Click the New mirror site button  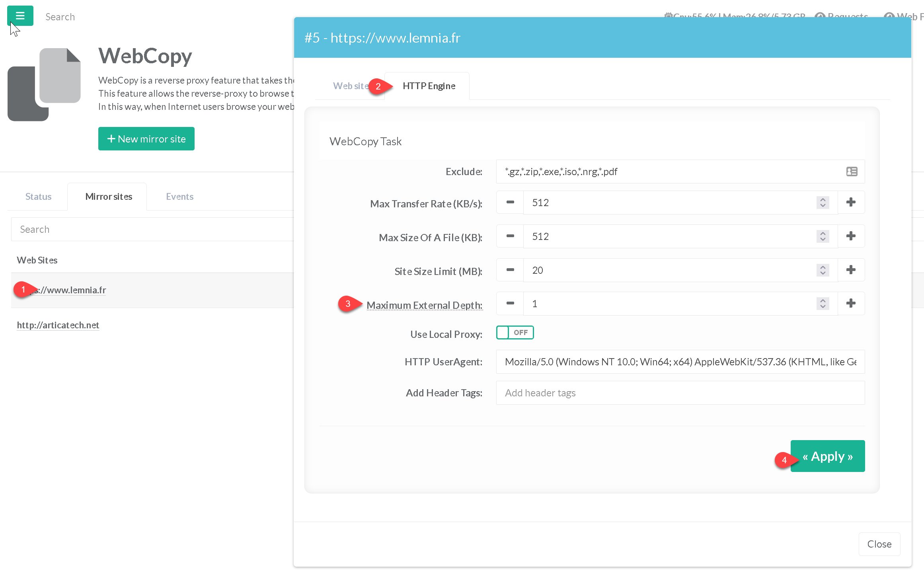click(146, 139)
